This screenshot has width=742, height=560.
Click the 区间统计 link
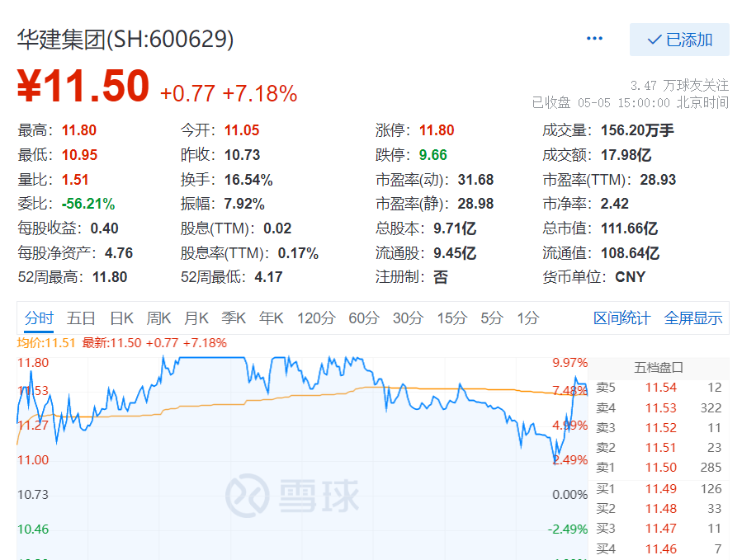click(x=621, y=318)
